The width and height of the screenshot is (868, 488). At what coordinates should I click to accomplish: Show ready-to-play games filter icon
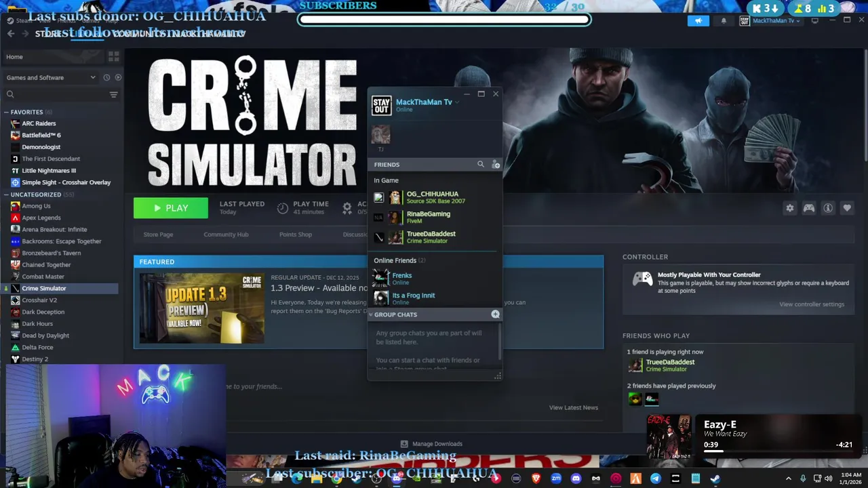click(x=118, y=77)
